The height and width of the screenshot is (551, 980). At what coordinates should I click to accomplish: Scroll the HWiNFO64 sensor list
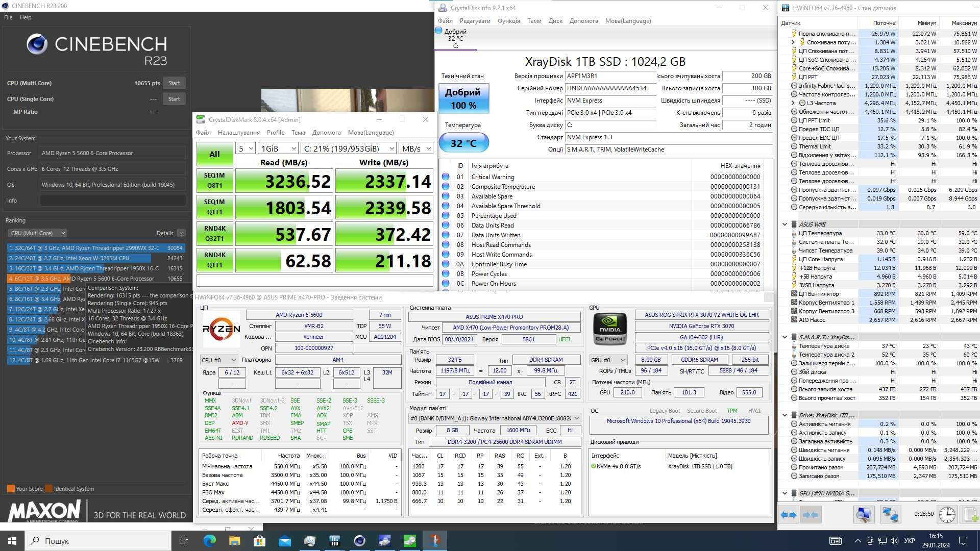click(x=977, y=269)
